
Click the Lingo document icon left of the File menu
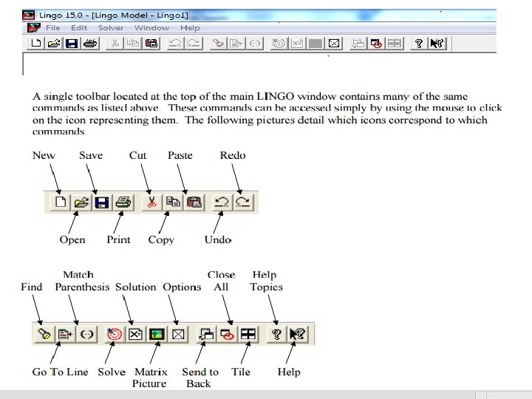(33, 28)
